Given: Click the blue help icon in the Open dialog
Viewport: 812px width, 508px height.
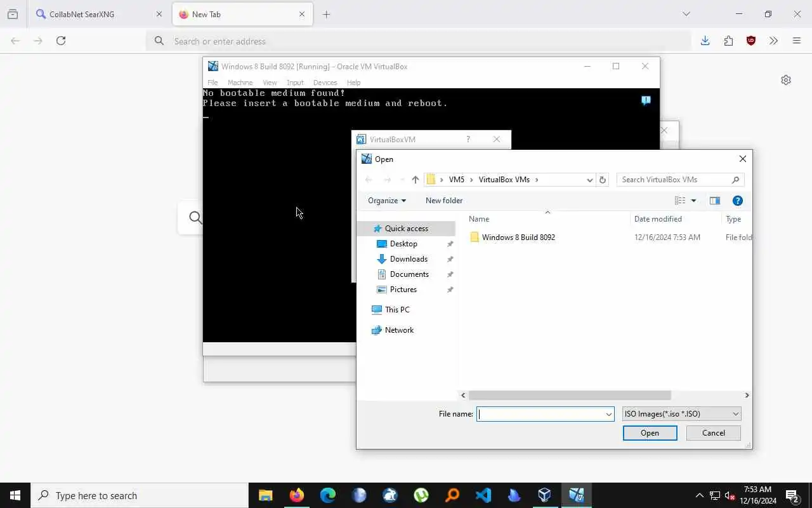Looking at the screenshot, I should click(737, 201).
